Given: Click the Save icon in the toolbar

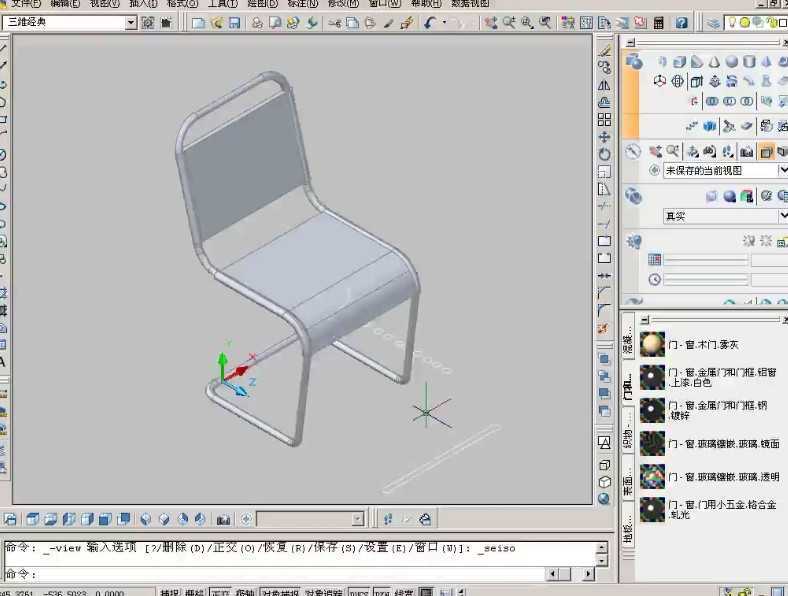Looking at the screenshot, I should coord(235,23).
